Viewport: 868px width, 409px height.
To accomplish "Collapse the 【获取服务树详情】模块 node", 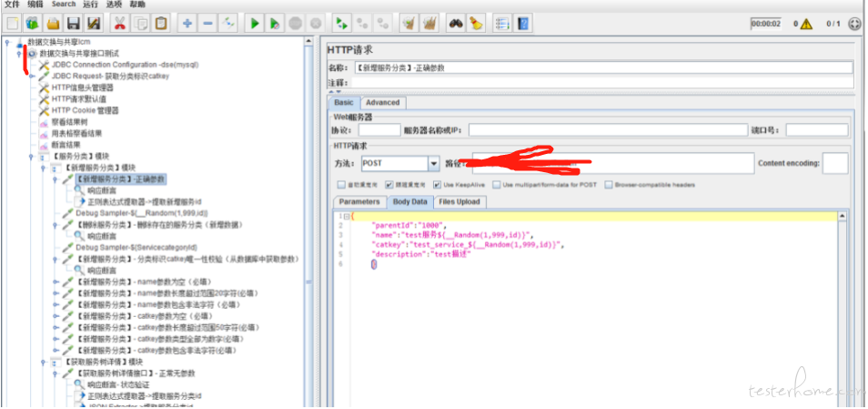I will click(43, 362).
